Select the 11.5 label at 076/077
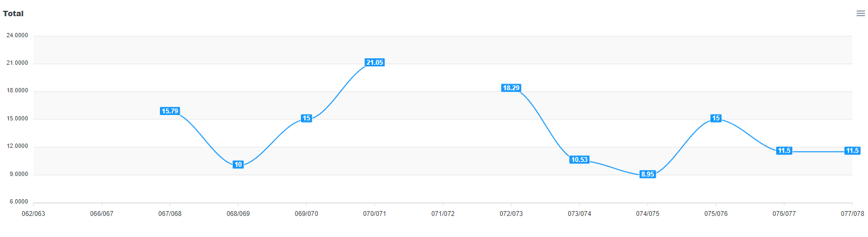Screen dimensions: 868x237 pos(784,151)
